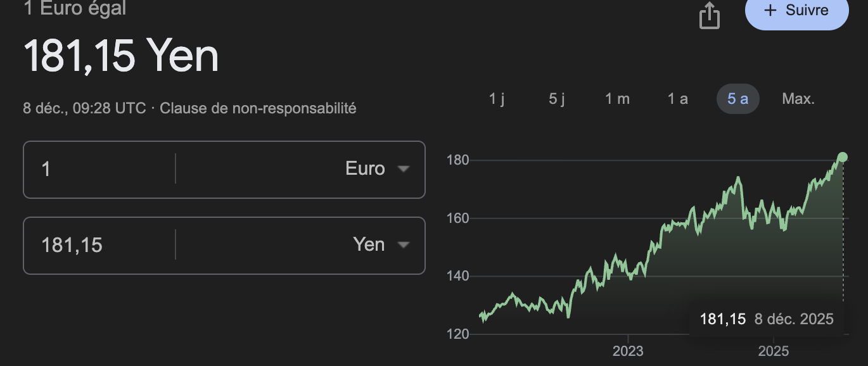868x366 pixels.
Task: Click the plus icon in Suivre button
Action: [x=770, y=11]
